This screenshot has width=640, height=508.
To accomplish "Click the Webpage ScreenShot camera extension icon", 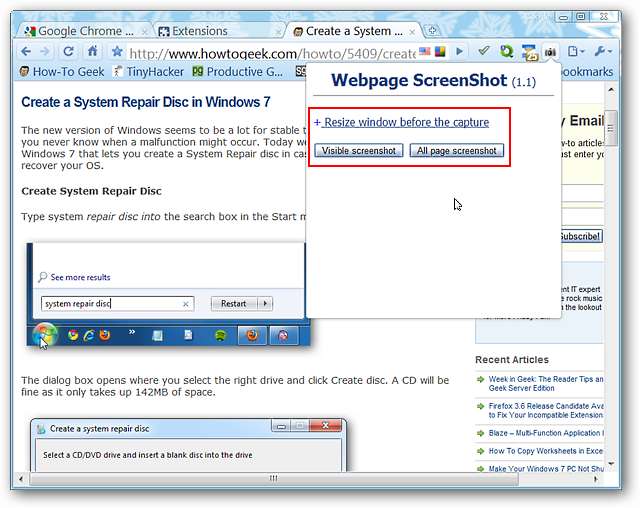I will 550,52.
